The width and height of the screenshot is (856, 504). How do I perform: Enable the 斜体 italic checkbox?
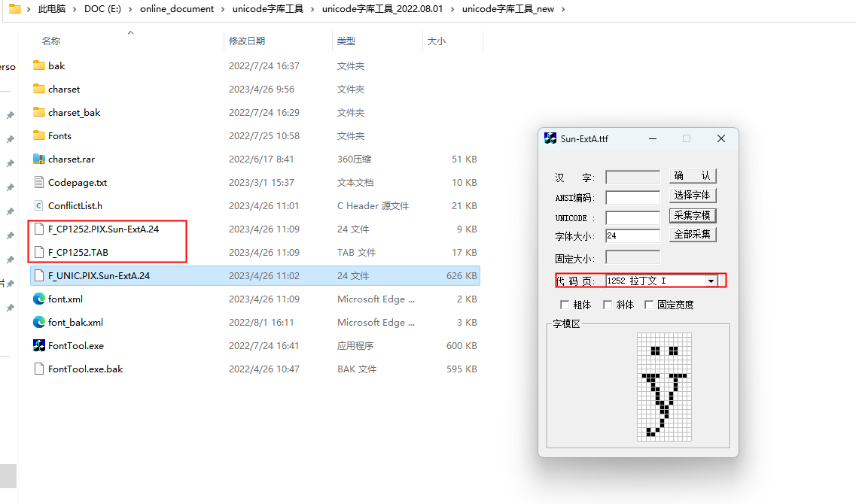[607, 305]
